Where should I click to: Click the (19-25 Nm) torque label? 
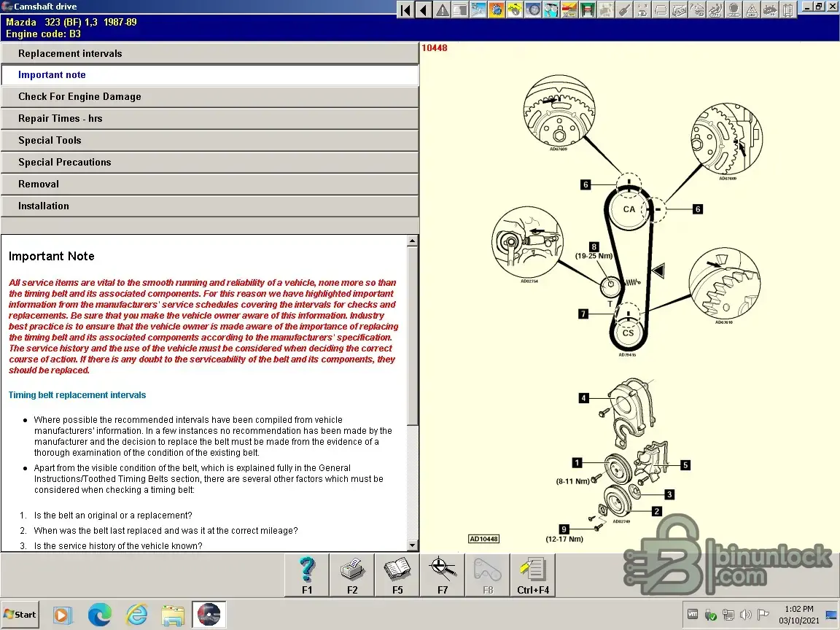coord(594,256)
